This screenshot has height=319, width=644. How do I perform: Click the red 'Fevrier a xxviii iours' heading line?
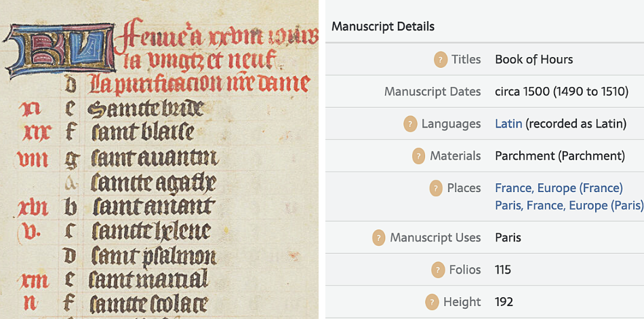click(216, 37)
